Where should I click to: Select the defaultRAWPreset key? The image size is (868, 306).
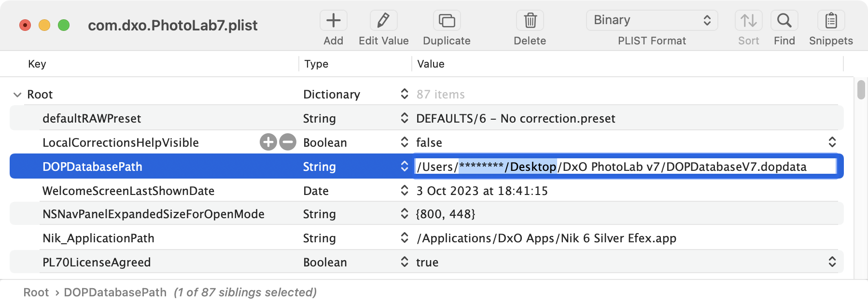pos(92,118)
